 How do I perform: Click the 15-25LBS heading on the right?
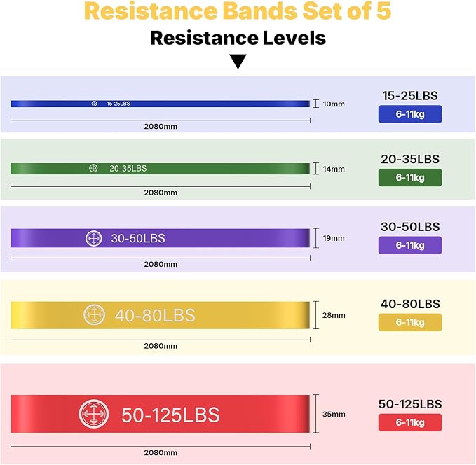point(410,96)
